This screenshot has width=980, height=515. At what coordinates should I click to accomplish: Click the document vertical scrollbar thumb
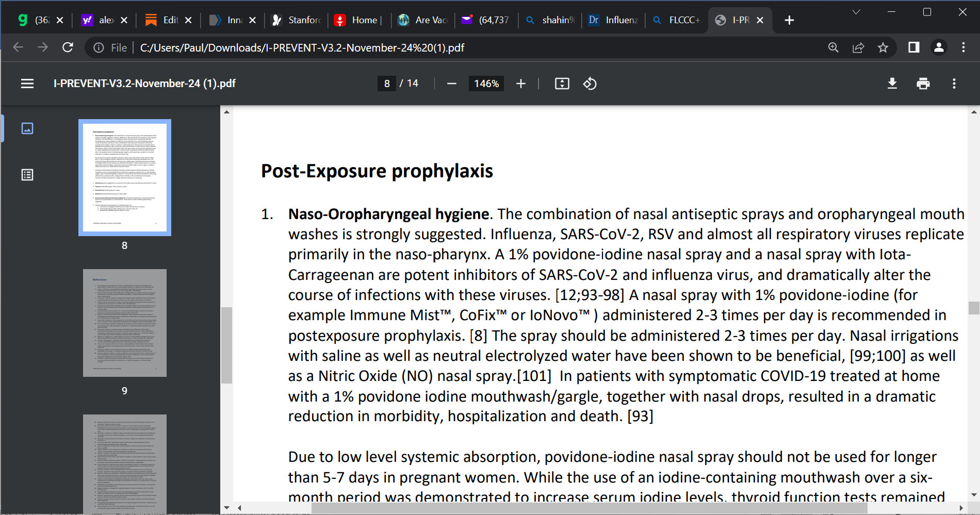(974, 308)
